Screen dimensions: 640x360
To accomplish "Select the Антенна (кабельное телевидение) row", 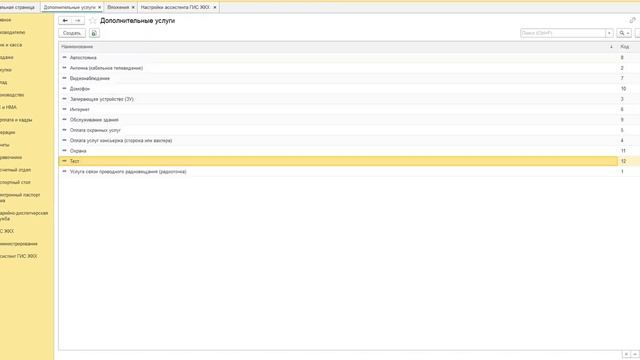I will (338, 68).
